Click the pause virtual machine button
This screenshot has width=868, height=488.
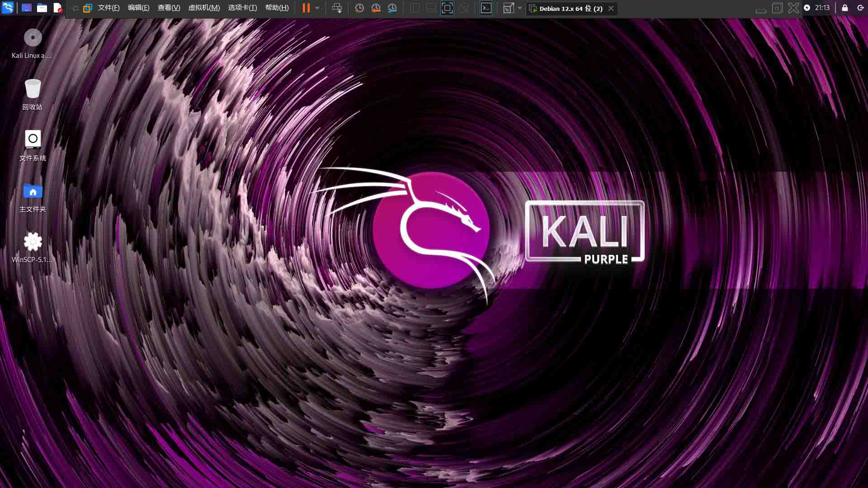point(306,8)
